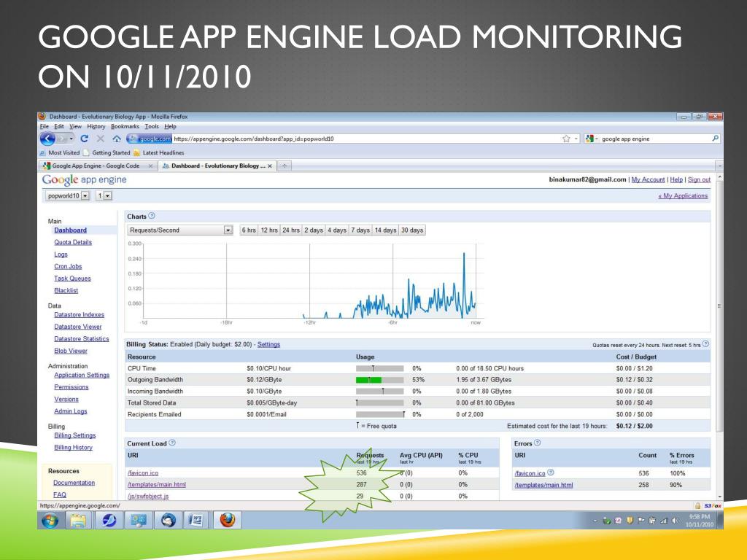Open Microsoft Word from the taskbar
Screen dimensions: 747x560
tap(196, 520)
